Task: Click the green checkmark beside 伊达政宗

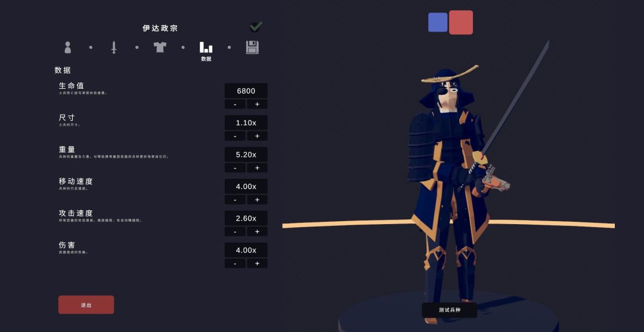Action: point(256,27)
